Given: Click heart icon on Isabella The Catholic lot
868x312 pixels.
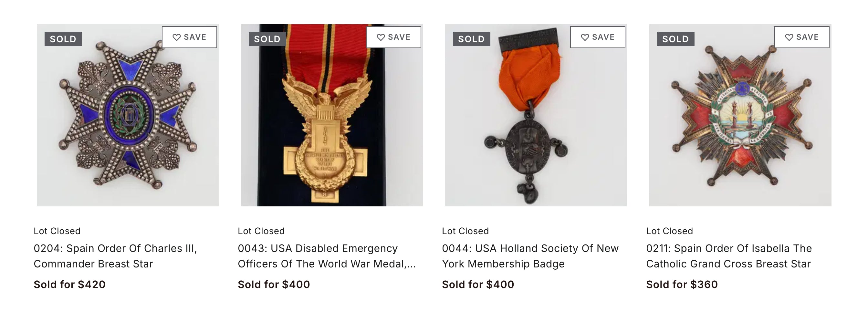Looking at the screenshot, I should pos(789,37).
